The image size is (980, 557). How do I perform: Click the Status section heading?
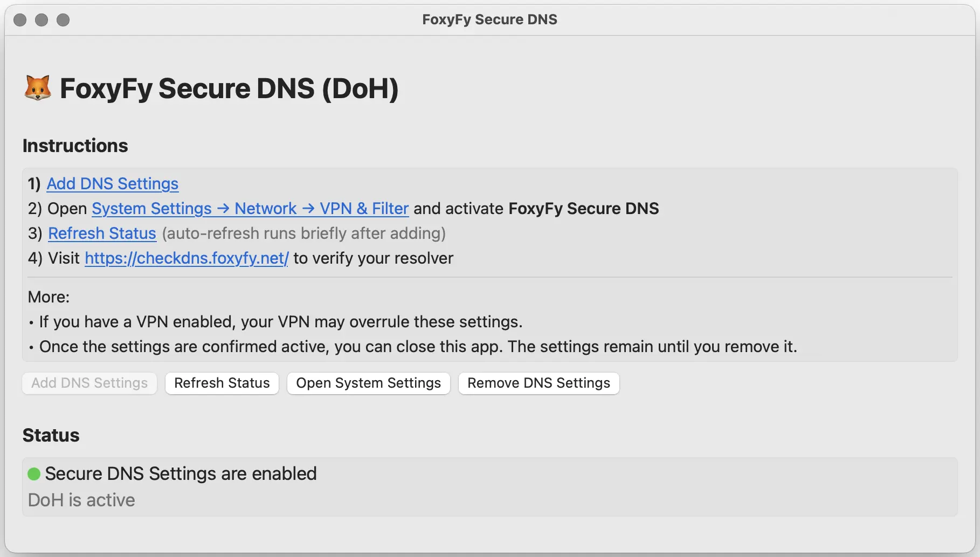coord(51,435)
